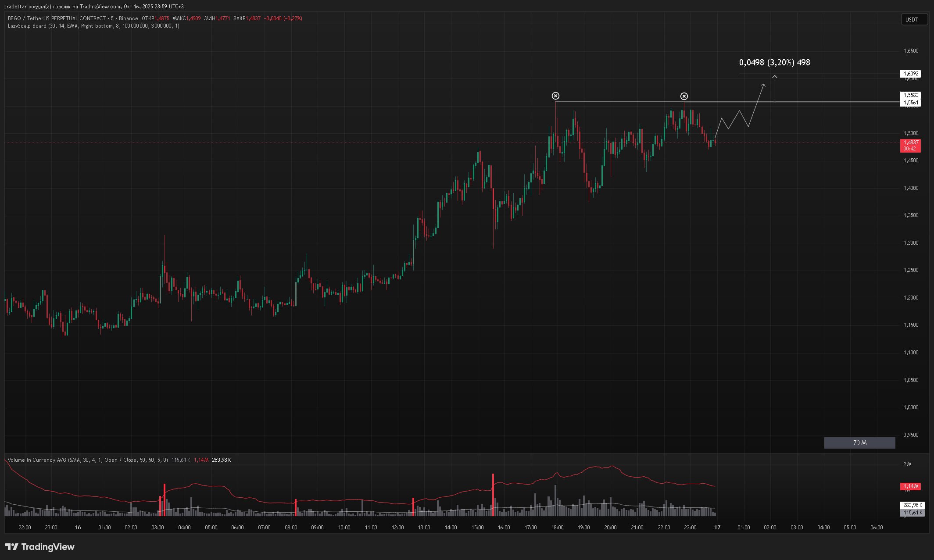
Task: Click the measurement text 0,0498 (3,20%) 498
Action: [x=774, y=63]
